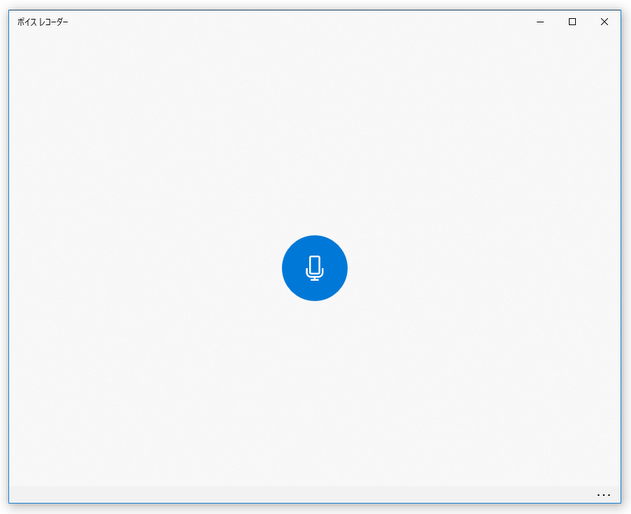Minimize the Voice Recorder window
Image resolution: width=631 pixels, height=514 pixels.
(x=540, y=22)
